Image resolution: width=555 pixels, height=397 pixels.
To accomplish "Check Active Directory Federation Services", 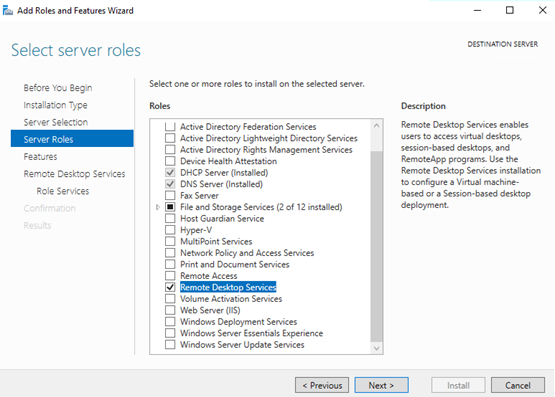I will point(170,126).
